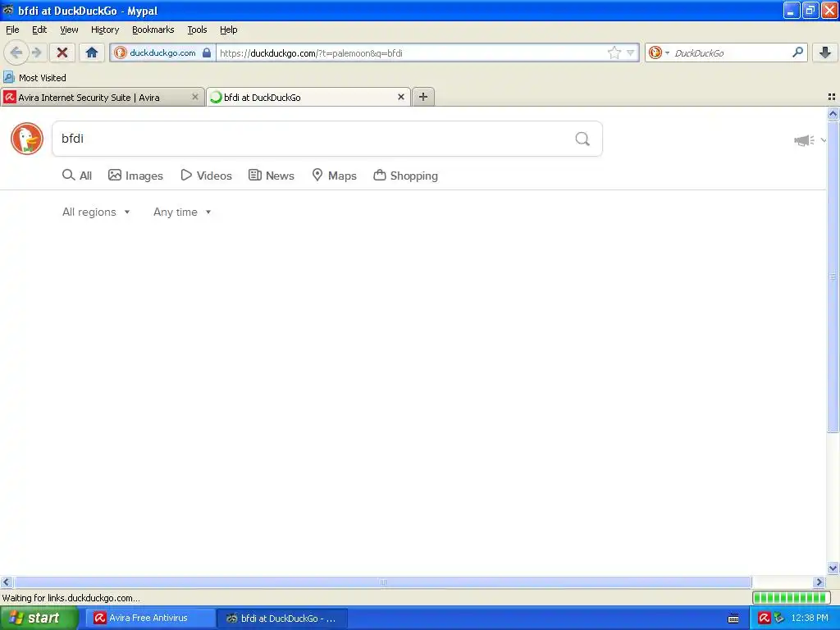Click the Waiting for links.duckduckgo.com status text

[71, 598]
